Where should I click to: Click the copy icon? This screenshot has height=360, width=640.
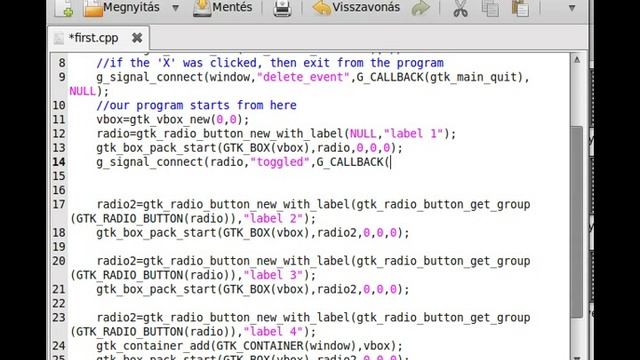click(x=490, y=8)
